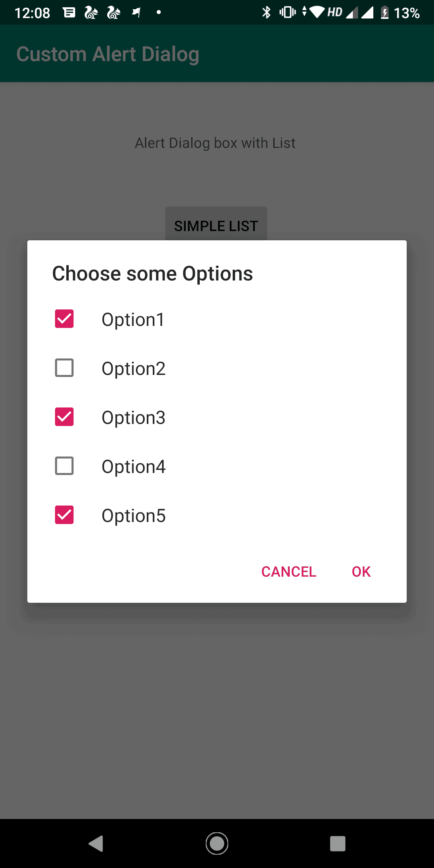Tap the vibrate mode status icon

tap(287, 12)
